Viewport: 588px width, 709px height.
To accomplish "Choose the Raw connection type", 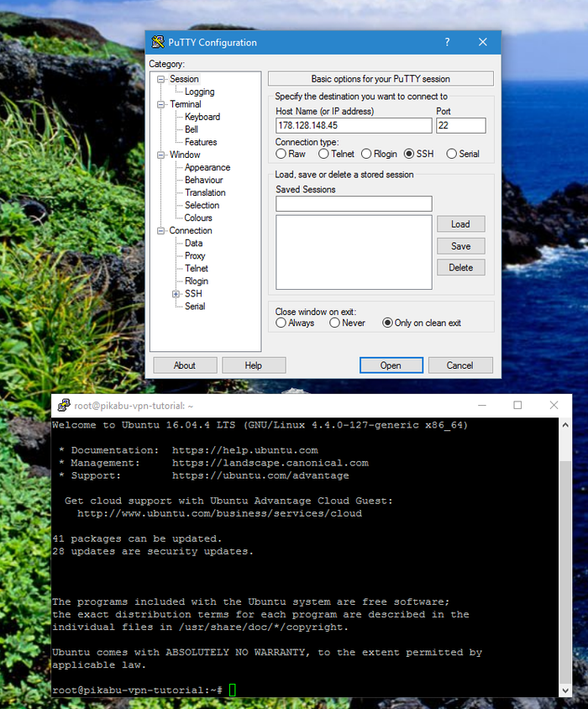I will pyautogui.click(x=281, y=154).
